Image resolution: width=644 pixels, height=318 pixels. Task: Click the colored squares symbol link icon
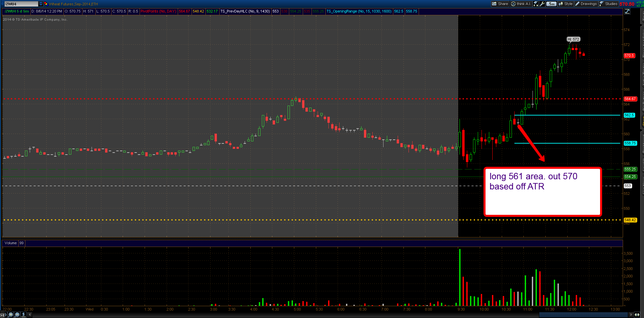[46, 4]
